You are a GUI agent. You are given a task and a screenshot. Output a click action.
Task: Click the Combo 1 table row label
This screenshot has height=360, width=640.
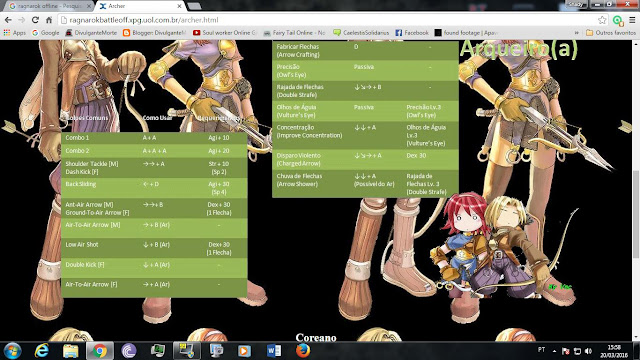point(77,138)
